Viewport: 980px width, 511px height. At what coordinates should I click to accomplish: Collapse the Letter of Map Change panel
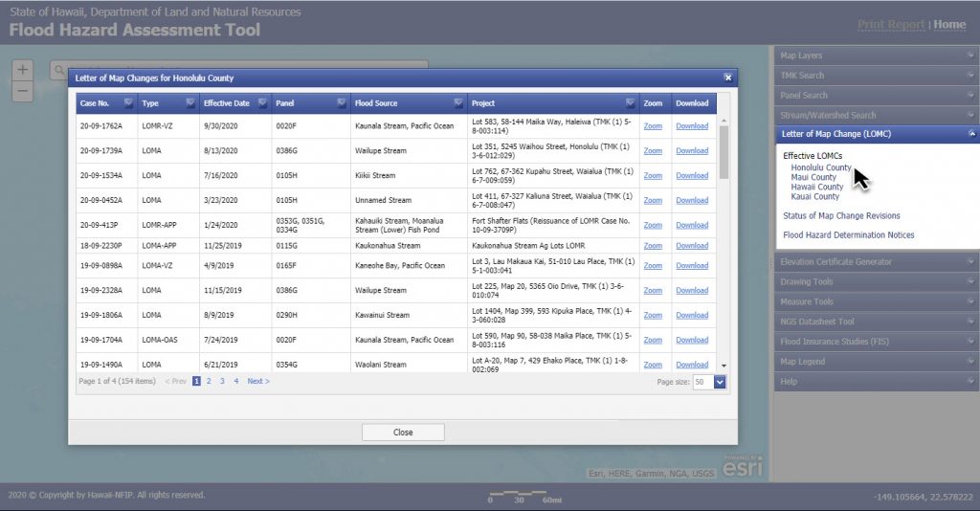(x=971, y=134)
